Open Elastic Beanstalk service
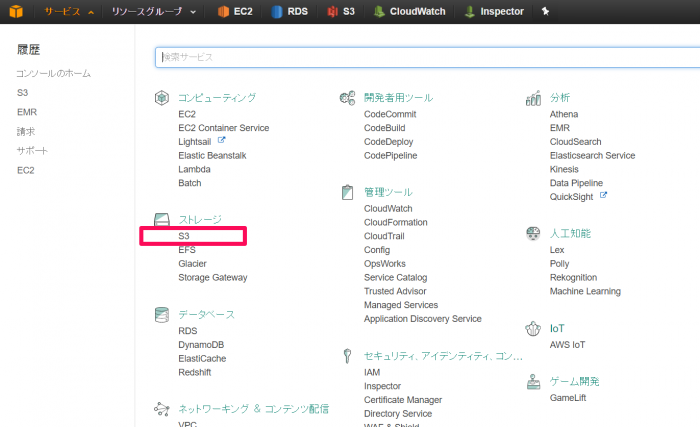 (212, 155)
